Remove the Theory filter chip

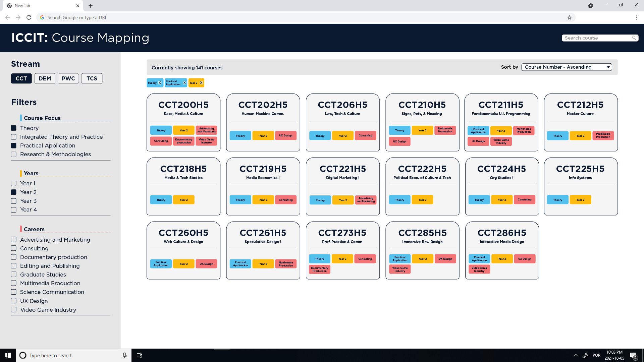[160, 83]
